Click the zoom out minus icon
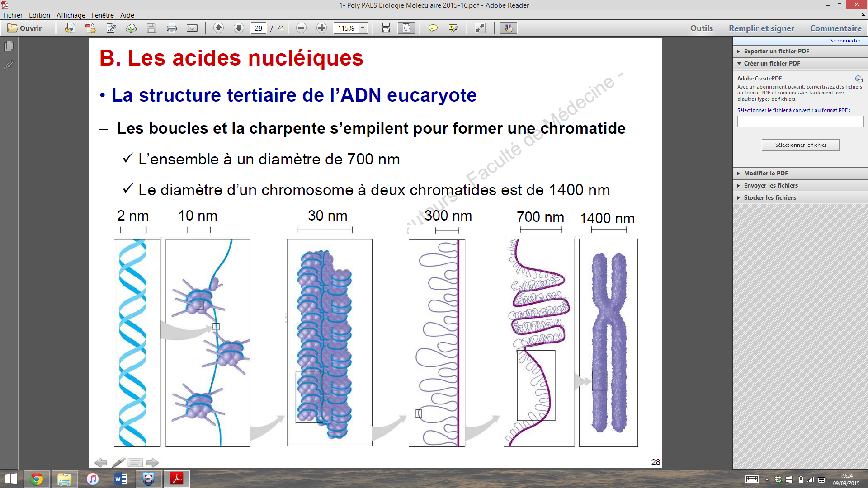Screen dimensions: 868x488 click(301, 28)
